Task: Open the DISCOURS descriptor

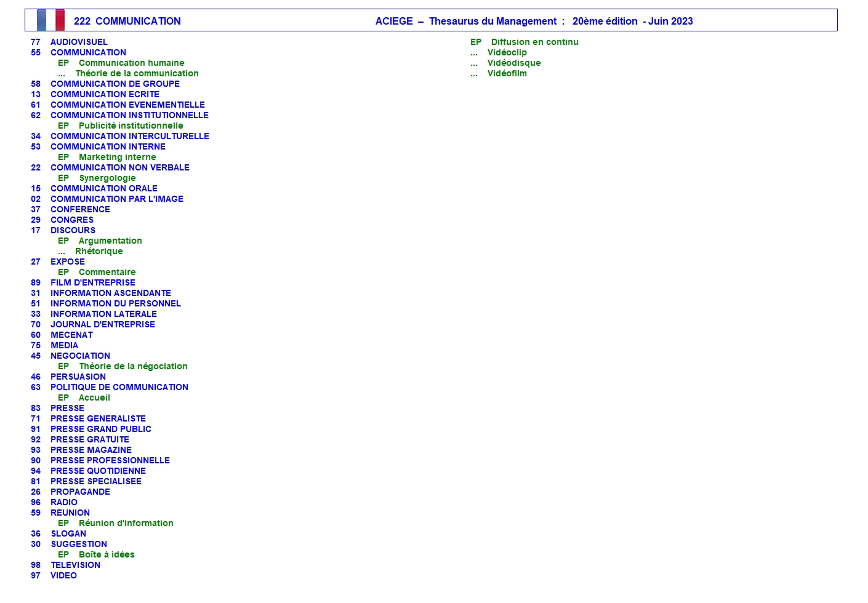Action: tap(73, 230)
